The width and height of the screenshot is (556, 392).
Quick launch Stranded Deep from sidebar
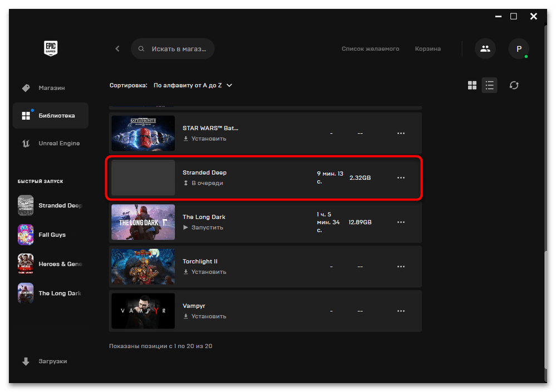[x=50, y=205]
